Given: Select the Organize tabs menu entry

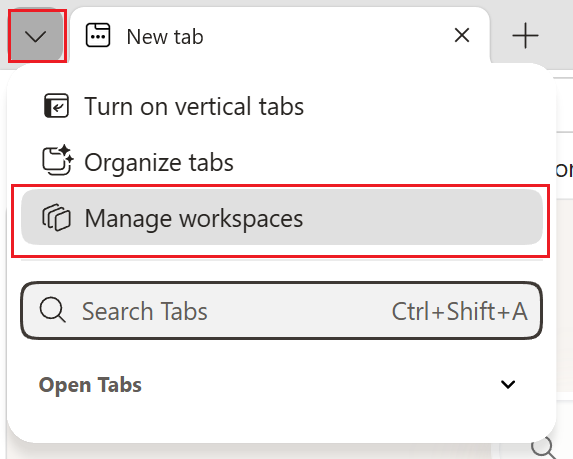Looking at the screenshot, I should pyautogui.click(x=282, y=162).
